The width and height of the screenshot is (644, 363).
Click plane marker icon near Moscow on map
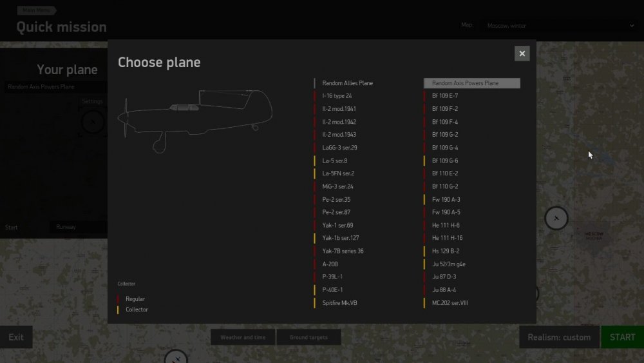(556, 219)
